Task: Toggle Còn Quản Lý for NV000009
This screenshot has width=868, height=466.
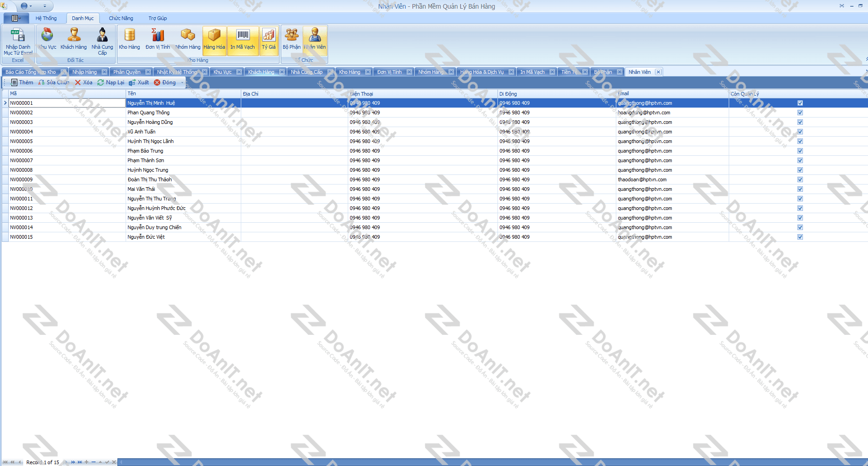Action: click(800, 179)
